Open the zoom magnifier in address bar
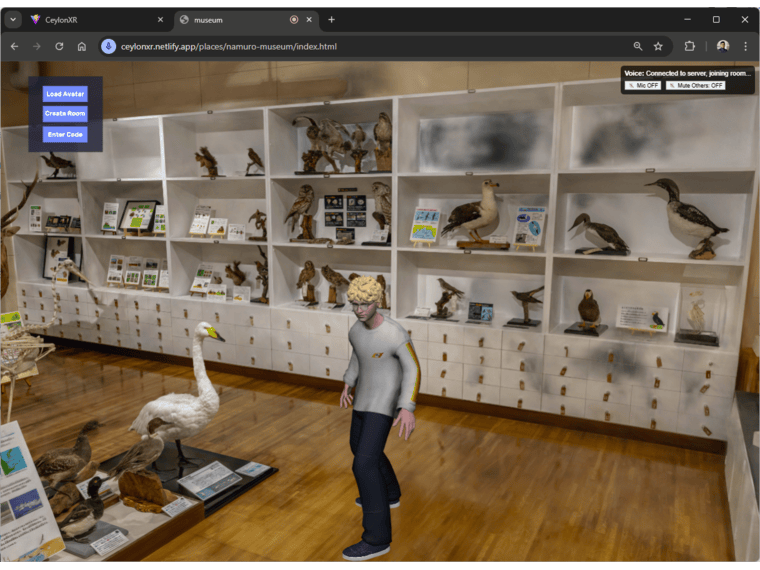 [x=638, y=46]
